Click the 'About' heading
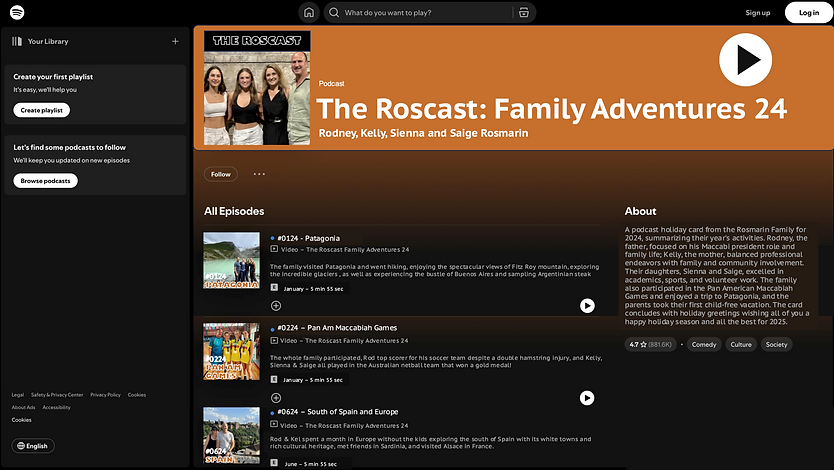This screenshot has height=470, width=834. pyautogui.click(x=640, y=211)
